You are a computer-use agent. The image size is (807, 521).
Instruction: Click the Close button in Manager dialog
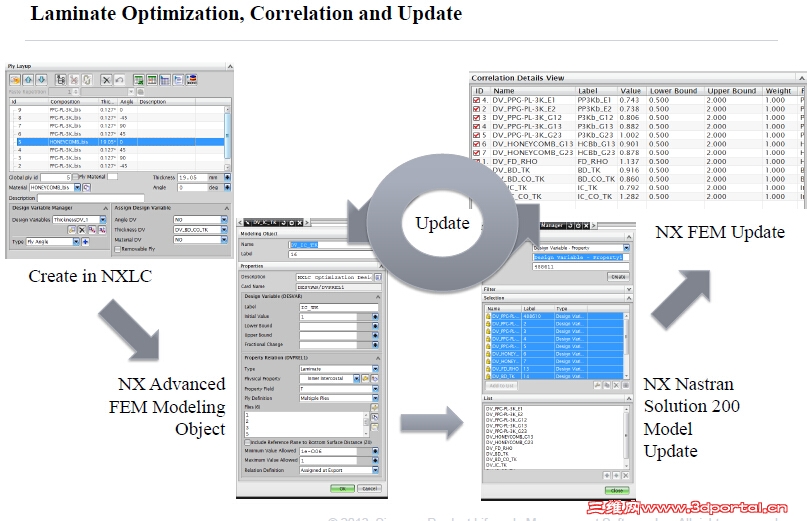coord(617,490)
